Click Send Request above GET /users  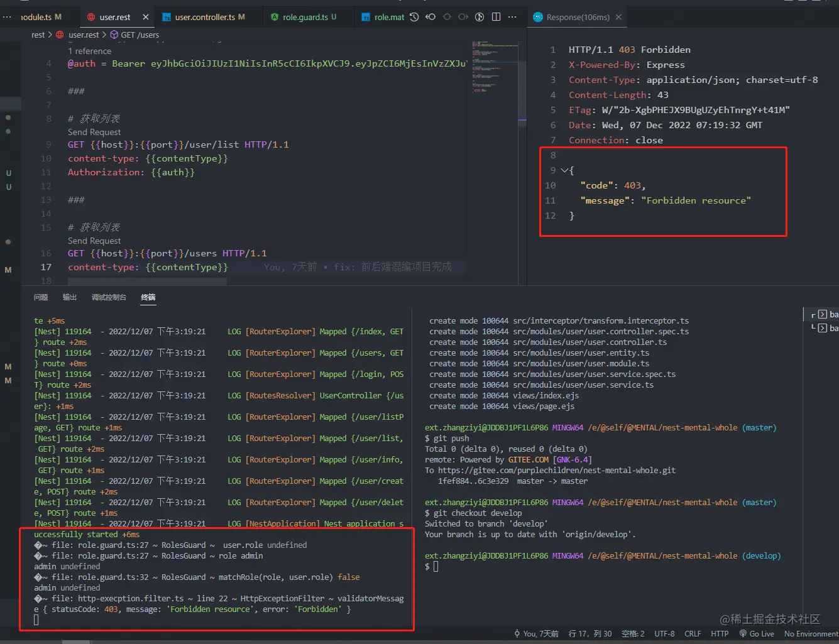[x=94, y=241]
